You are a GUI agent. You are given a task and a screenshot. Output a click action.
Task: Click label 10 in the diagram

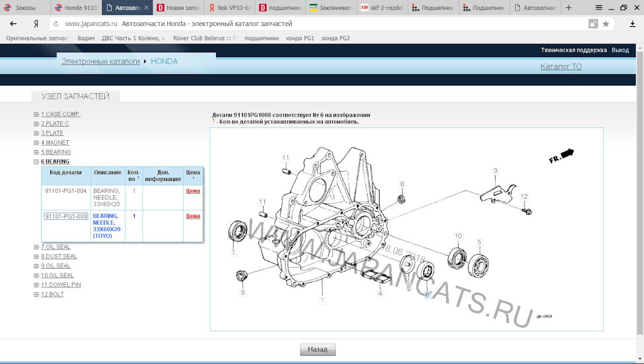coord(458,236)
